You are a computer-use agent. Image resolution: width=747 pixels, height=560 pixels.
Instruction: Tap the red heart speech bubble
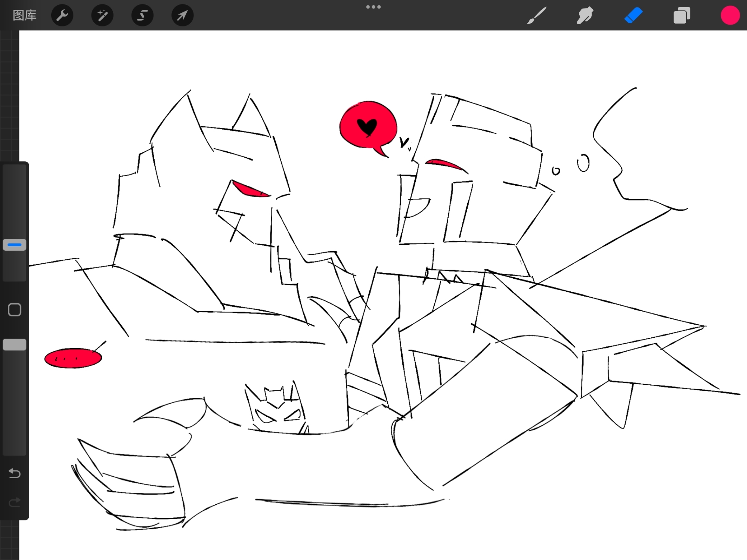(368, 125)
